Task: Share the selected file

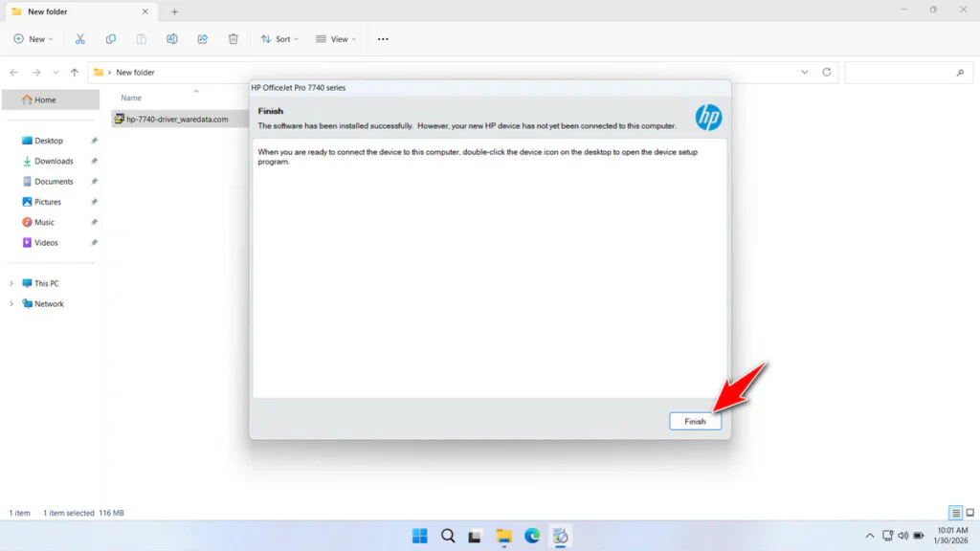Action: point(203,38)
